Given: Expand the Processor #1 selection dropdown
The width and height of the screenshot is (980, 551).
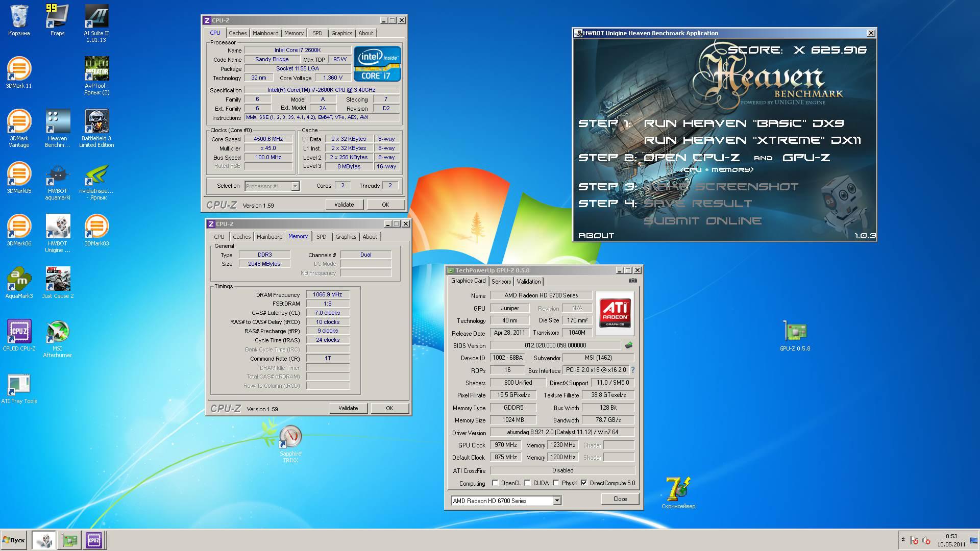Looking at the screenshot, I should pyautogui.click(x=295, y=186).
